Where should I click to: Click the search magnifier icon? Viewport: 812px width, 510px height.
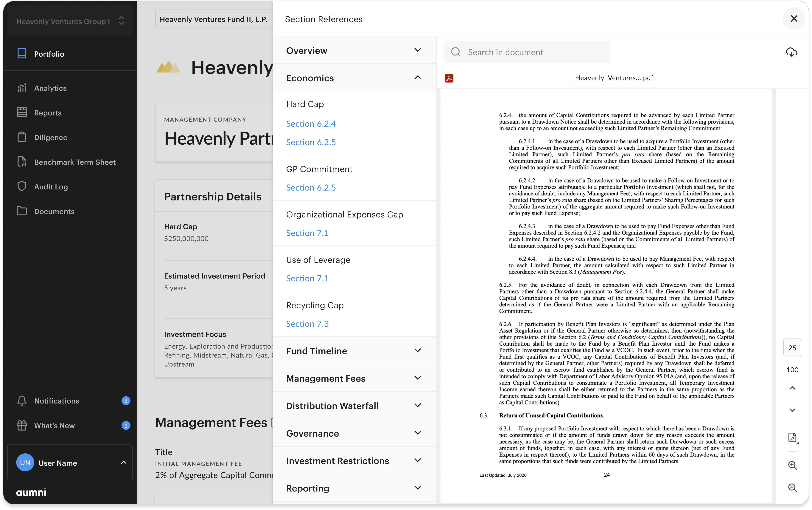click(x=455, y=52)
